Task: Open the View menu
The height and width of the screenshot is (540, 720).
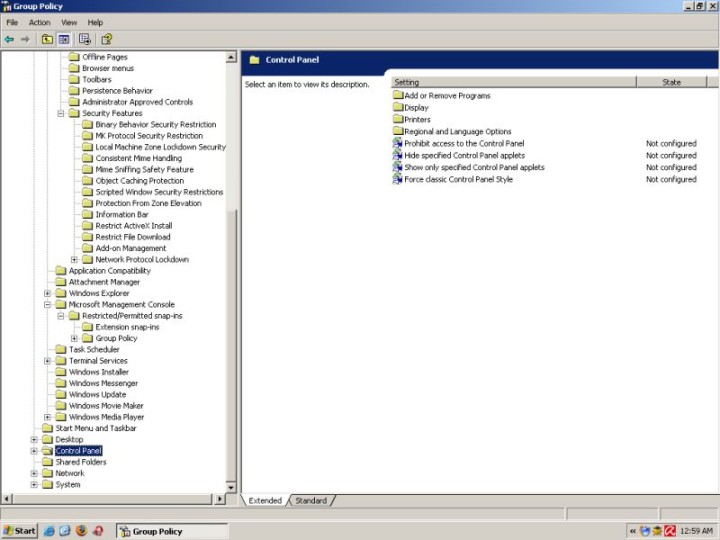Action: [x=69, y=22]
